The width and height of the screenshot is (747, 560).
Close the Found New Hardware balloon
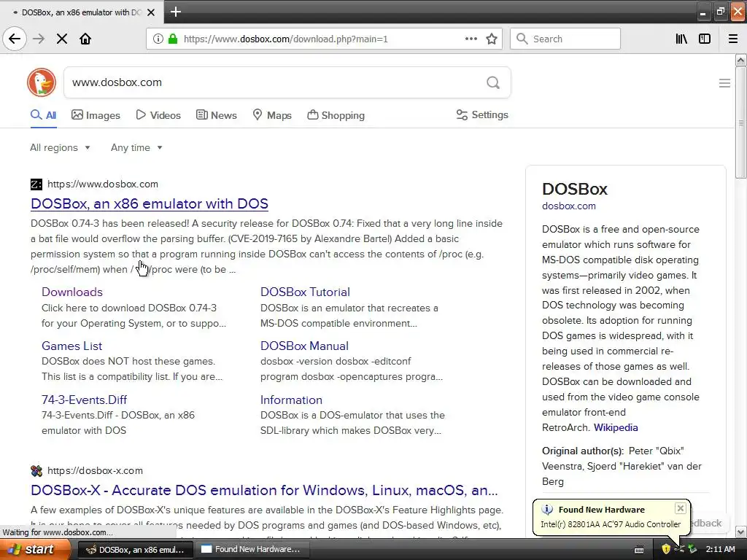(x=681, y=508)
